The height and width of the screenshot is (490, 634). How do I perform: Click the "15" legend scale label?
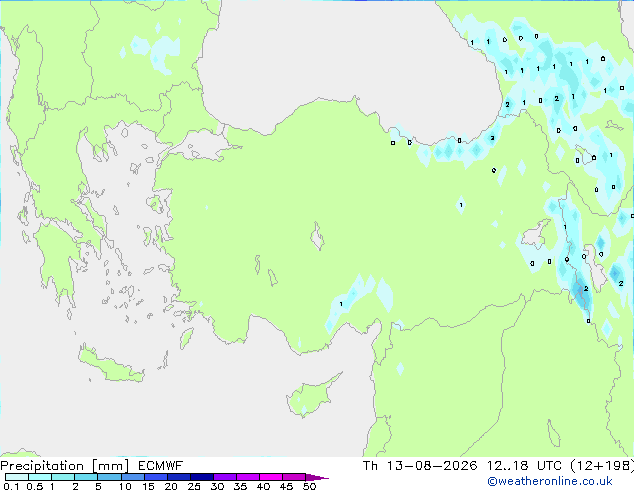pos(148,486)
